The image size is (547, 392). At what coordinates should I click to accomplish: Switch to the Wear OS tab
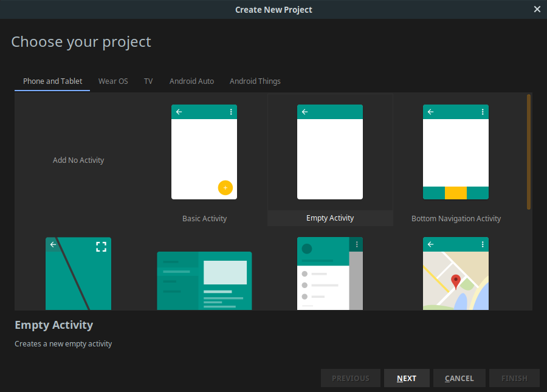113,81
